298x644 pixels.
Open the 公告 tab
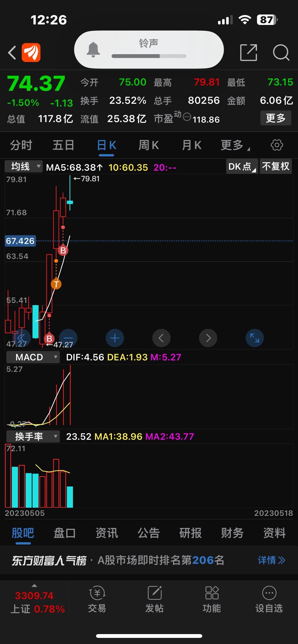click(x=149, y=533)
